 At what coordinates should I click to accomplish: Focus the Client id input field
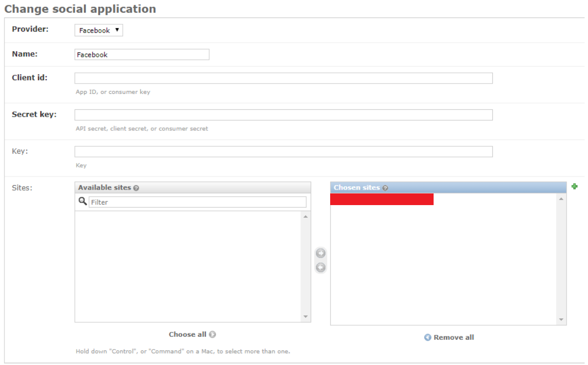284,78
